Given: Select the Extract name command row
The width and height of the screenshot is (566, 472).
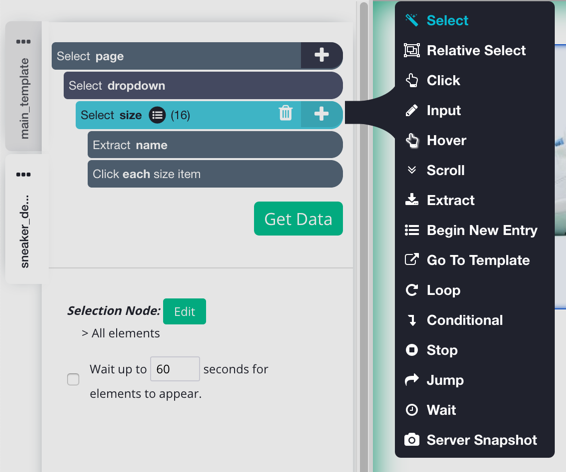Looking at the screenshot, I should tap(215, 145).
